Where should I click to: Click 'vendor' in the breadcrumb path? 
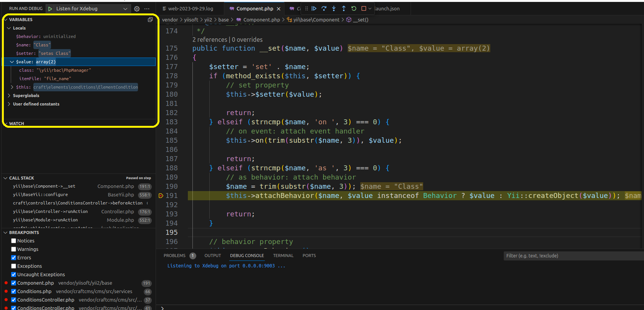click(170, 20)
